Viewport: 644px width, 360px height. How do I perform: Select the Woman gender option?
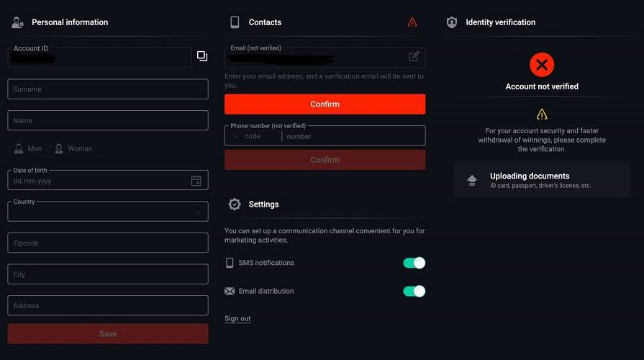[x=73, y=148]
